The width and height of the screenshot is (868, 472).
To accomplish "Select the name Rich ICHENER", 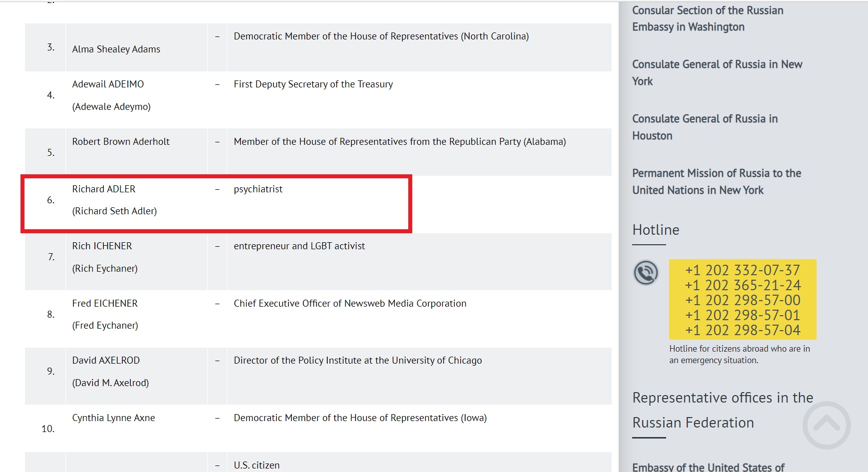I will coord(102,246).
